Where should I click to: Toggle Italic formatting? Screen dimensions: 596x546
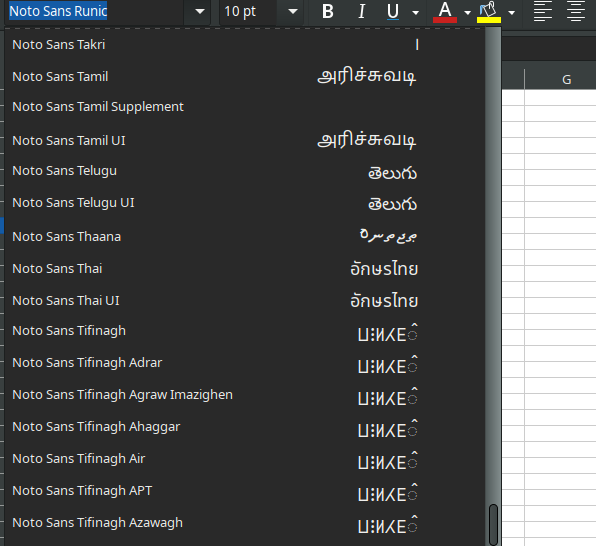pyautogui.click(x=361, y=11)
